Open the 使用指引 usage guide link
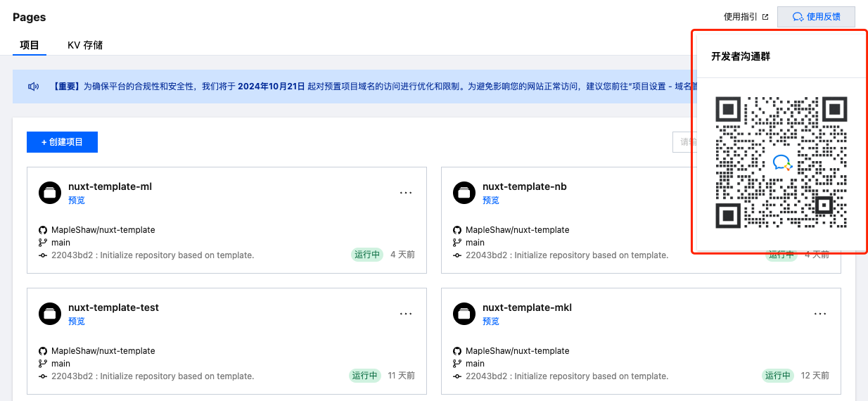868x401 pixels. click(x=746, y=17)
